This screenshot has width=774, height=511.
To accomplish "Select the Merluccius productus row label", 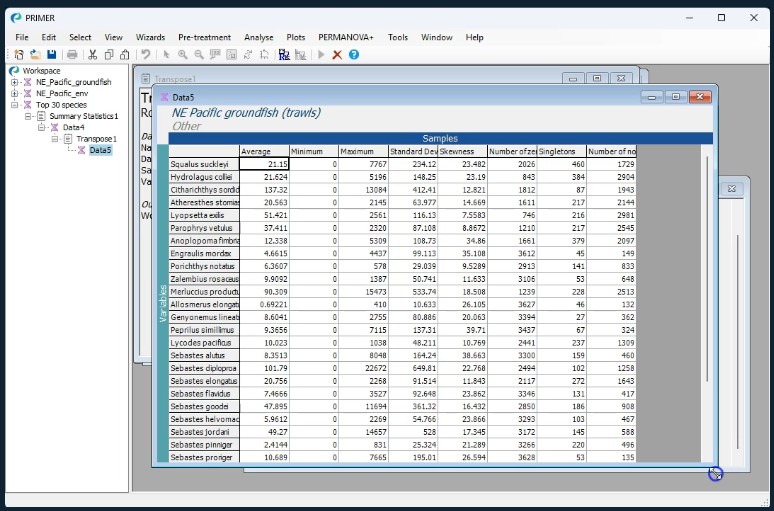I will 204,292.
